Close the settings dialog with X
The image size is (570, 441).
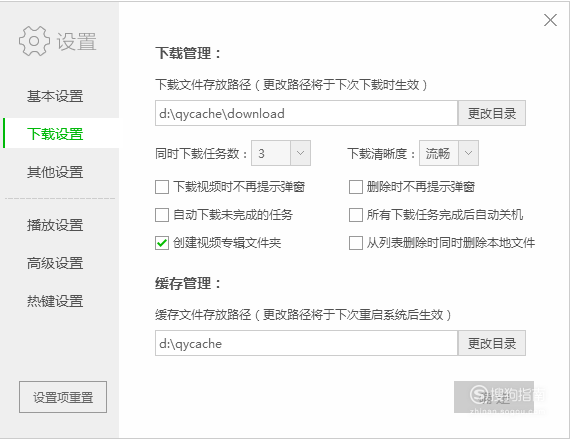click(550, 20)
